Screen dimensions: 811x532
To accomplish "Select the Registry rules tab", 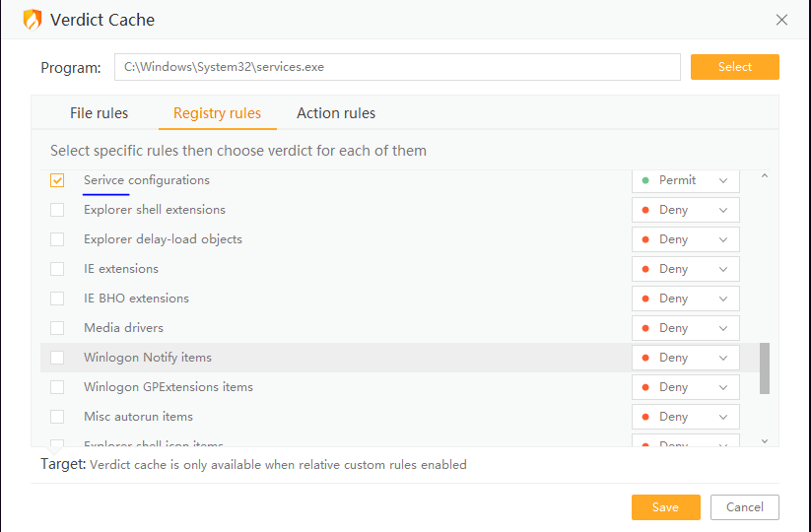I will 217,113.
